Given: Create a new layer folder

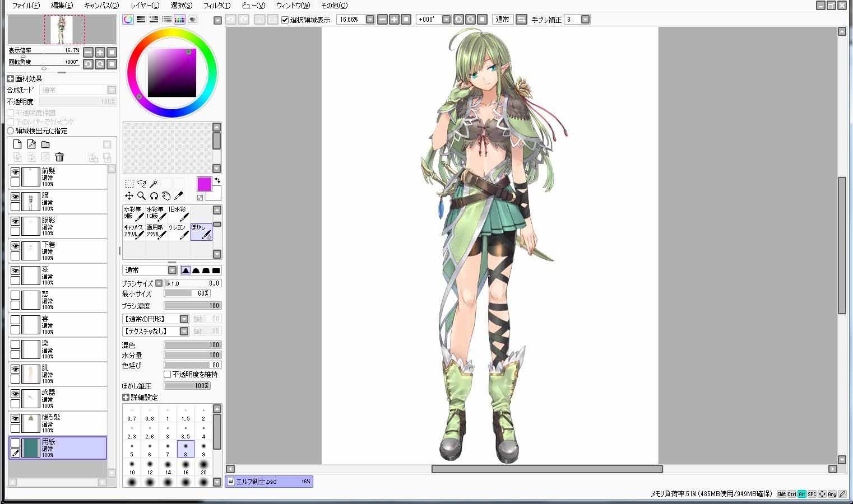Looking at the screenshot, I should (45, 144).
